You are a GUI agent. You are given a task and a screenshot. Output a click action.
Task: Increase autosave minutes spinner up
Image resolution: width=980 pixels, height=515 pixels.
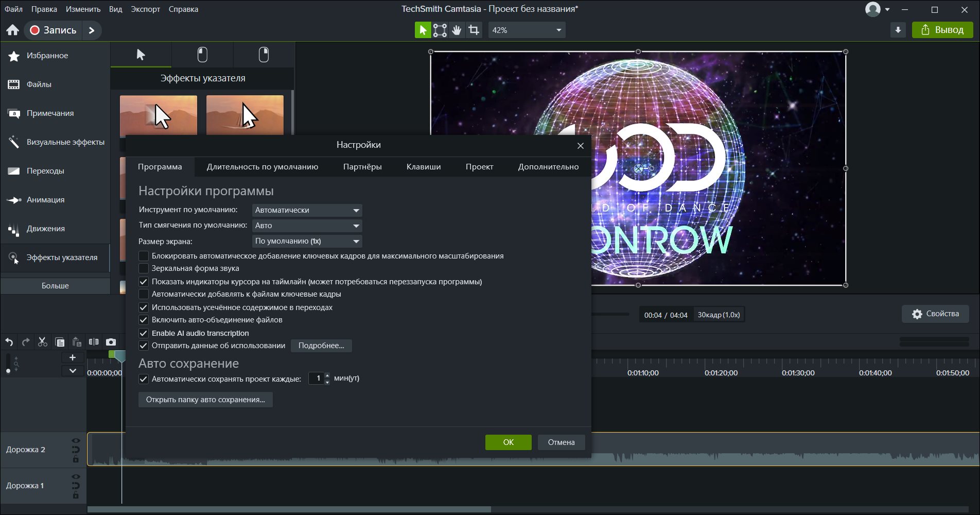[327, 375]
